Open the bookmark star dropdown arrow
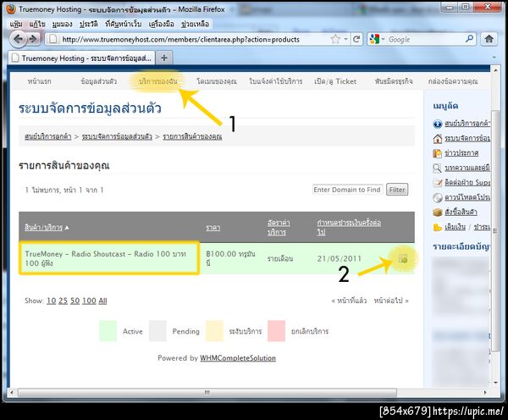508x420 pixels. pyautogui.click(x=345, y=39)
